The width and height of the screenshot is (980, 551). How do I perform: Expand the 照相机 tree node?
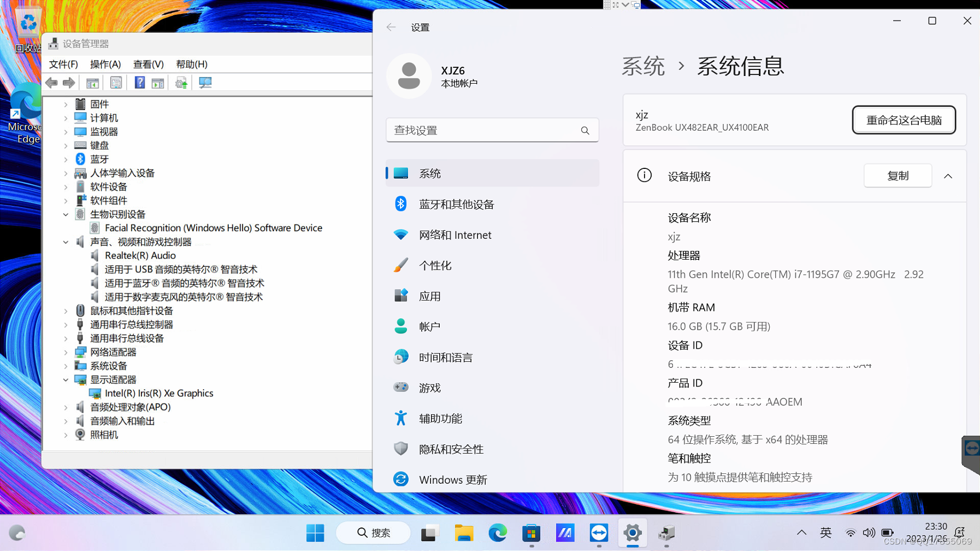click(x=66, y=435)
